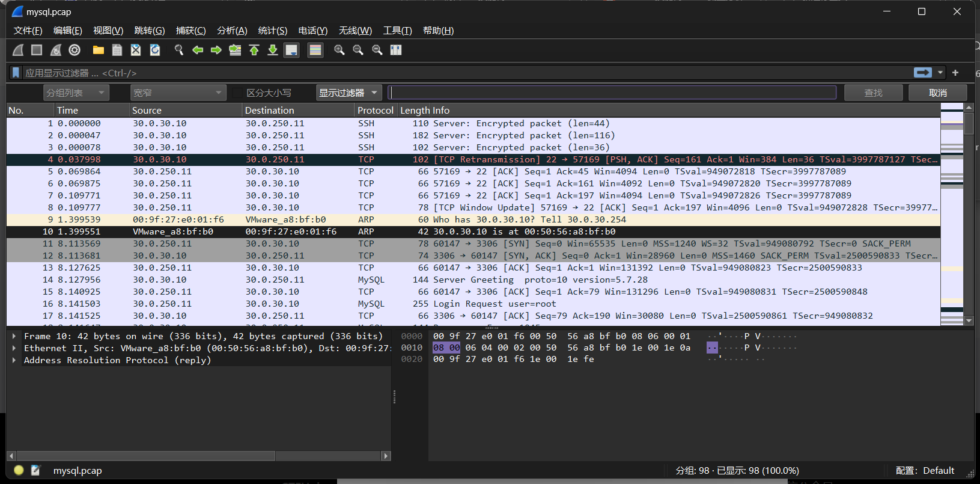The width and height of the screenshot is (980, 484).
Task: Expand Address Resolution Protocol details
Action: click(x=14, y=360)
